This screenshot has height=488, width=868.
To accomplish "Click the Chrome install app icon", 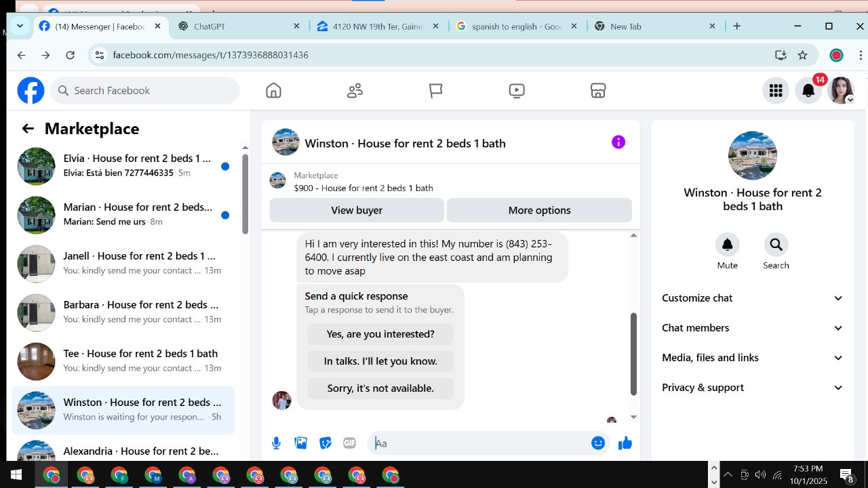I will 781,55.
